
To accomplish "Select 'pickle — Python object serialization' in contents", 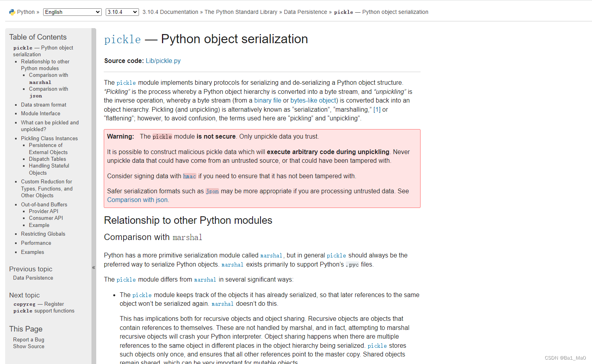I will (x=43, y=51).
